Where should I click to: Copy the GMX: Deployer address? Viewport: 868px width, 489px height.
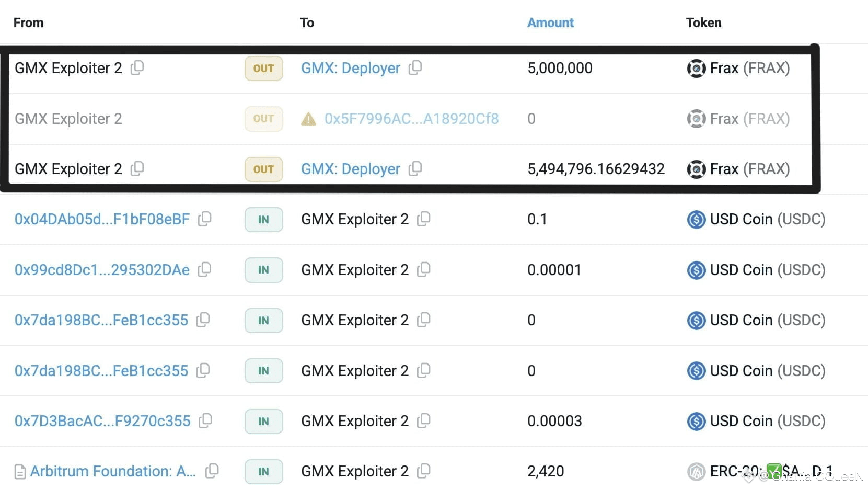pos(415,68)
